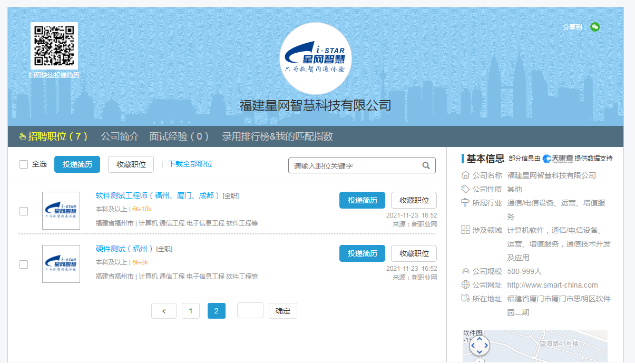The height and width of the screenshot is (364, 635).
Task: Check the 全选 select-all checkbox
Action: (x=24, y=164)
